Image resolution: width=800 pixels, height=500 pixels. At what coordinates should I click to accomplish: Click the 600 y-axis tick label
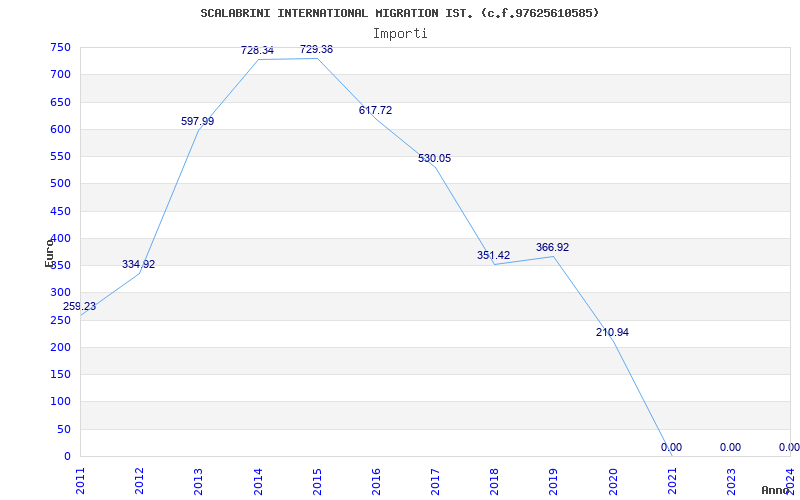[60, 129]
